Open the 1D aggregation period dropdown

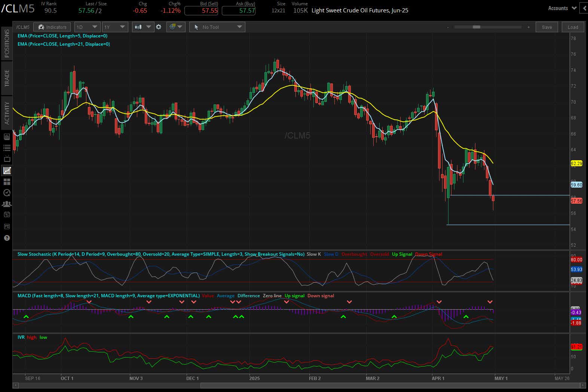click(x=87, y=27)
